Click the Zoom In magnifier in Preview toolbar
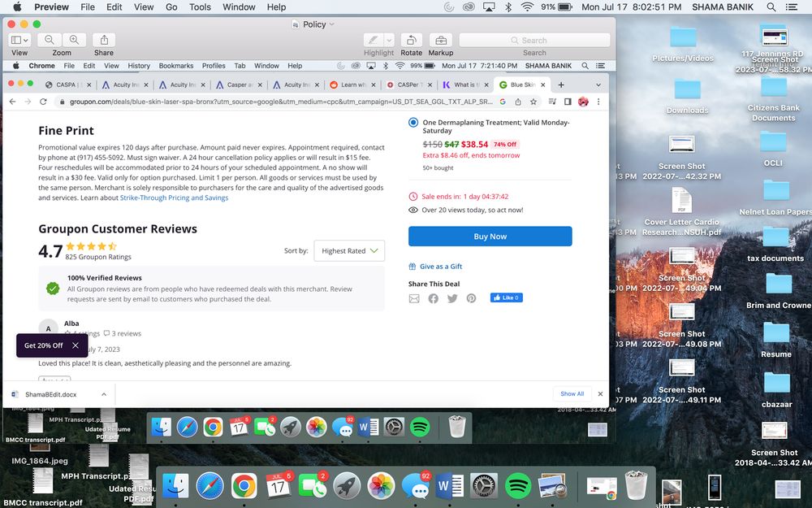 click(75, 40)
